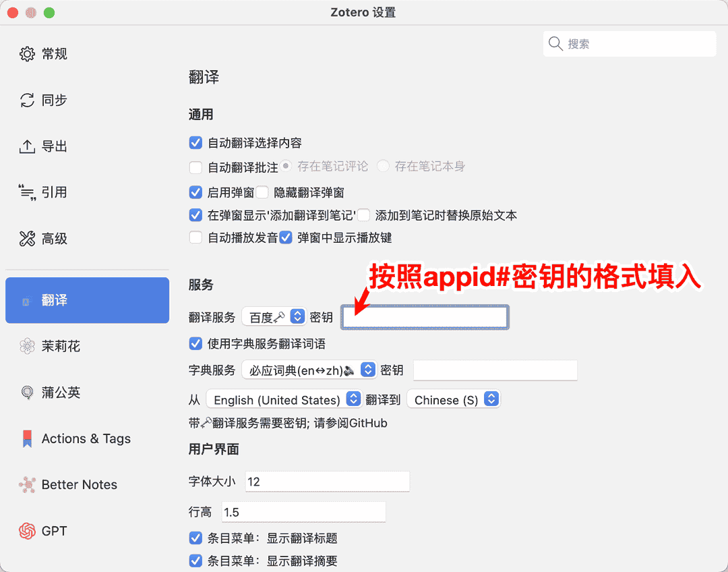Toggle the 隐藏翻译弹窗 checkbox
Viewport: 728px width, 572px height.
click(262, 193)
